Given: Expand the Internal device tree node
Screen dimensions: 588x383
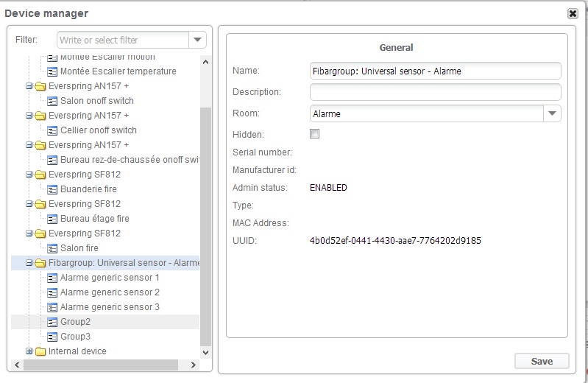Looking at the screenshot, I should [x=29, y=351].
